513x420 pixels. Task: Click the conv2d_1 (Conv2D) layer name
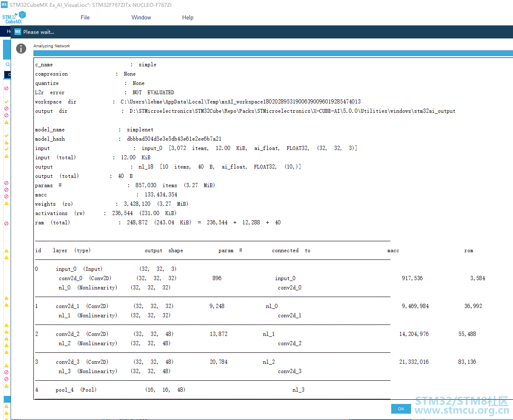pyautogui.click(x=82, y=306)
